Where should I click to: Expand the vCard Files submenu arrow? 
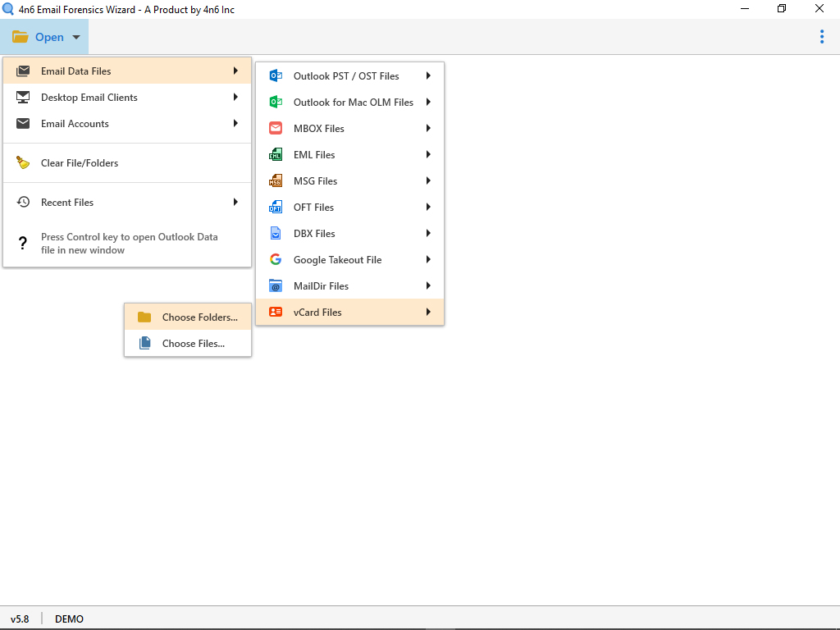coord(428,312)
